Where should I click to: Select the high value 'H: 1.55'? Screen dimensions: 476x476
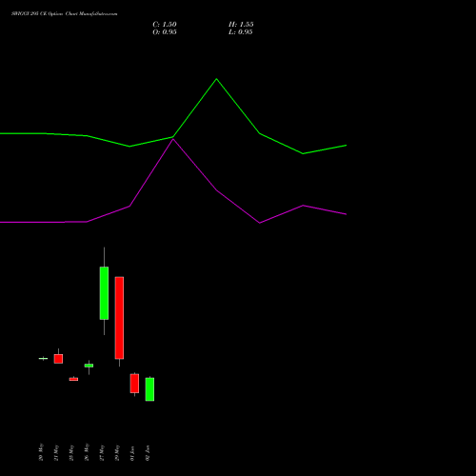click(241, 25)
